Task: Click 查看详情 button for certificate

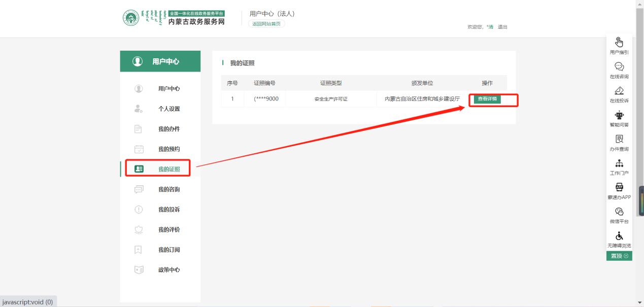Action: pos(487,99)
